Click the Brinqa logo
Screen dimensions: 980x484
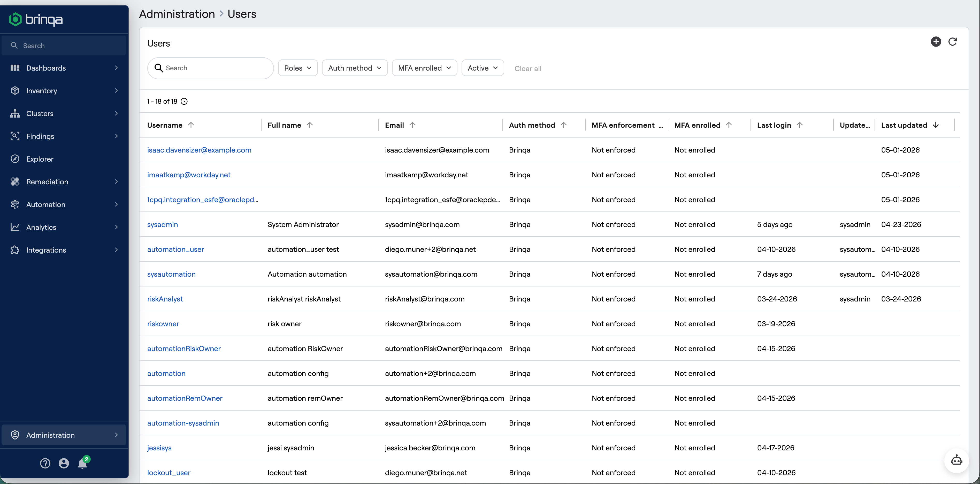pos(36,19)
